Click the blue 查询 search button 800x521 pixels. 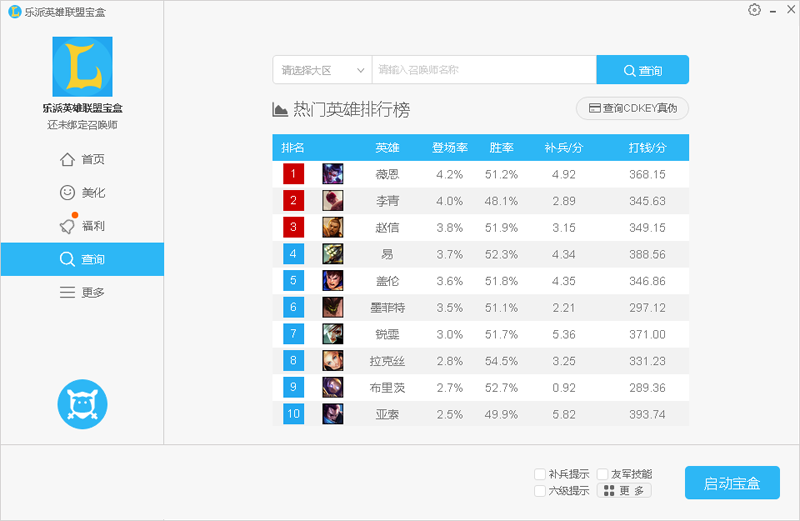[x=642, y=70]
